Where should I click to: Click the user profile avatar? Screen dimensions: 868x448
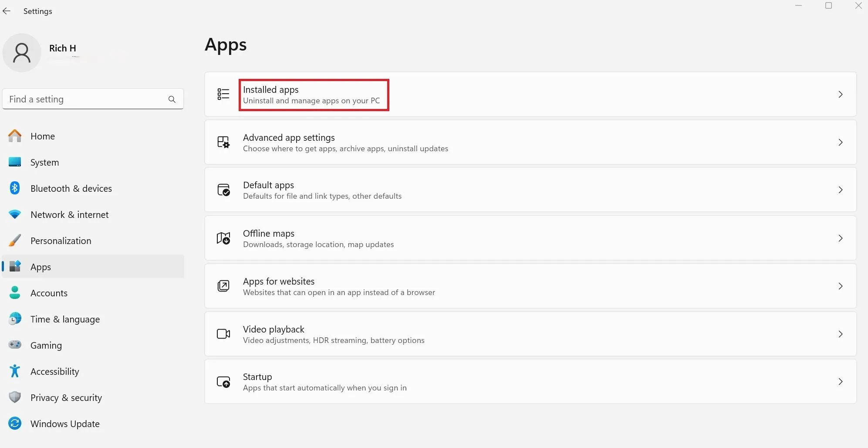pos(22,53)
